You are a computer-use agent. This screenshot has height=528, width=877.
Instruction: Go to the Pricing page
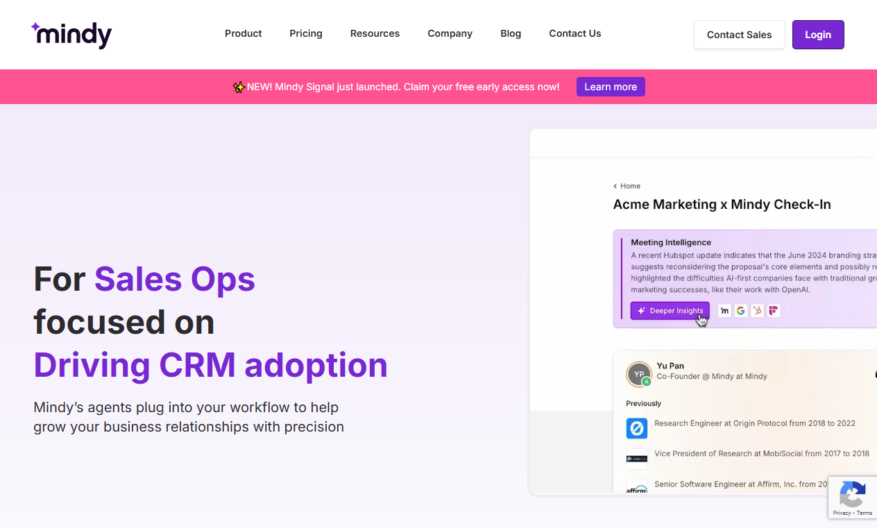(x=305, y=34)
